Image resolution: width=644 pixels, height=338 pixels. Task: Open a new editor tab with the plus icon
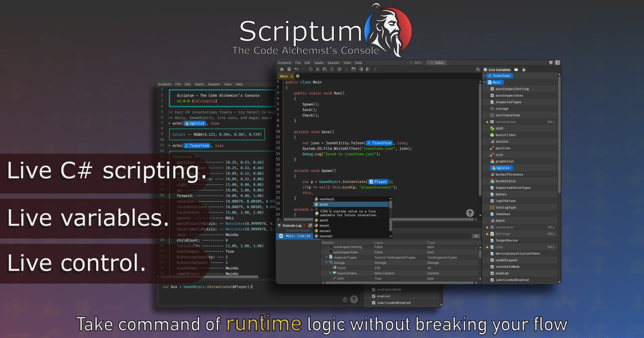tap(298, 76)
